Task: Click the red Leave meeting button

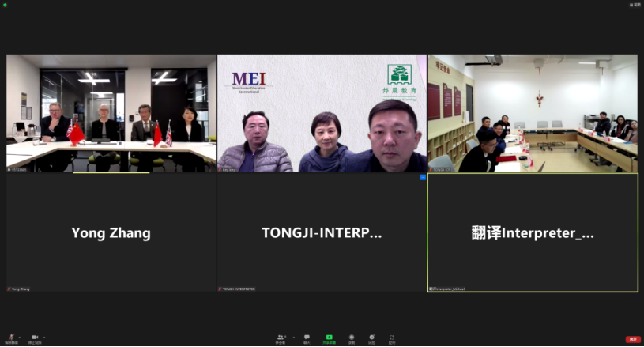Action: (633, 339)
